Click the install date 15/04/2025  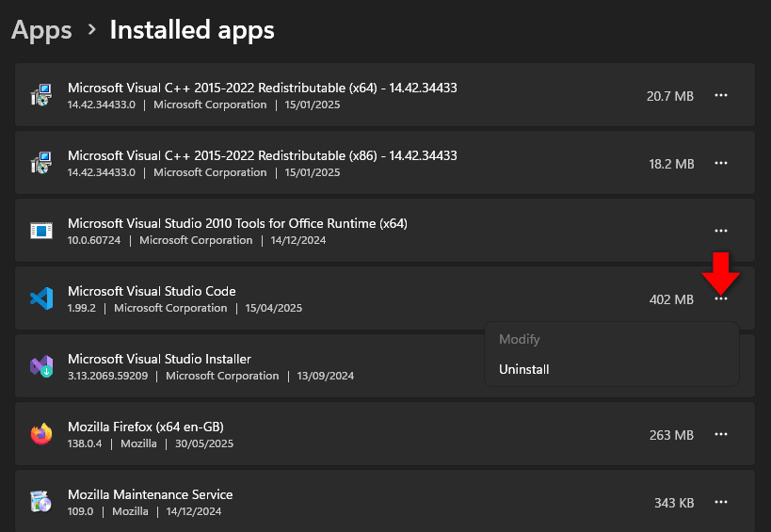[x=273, y=308]
